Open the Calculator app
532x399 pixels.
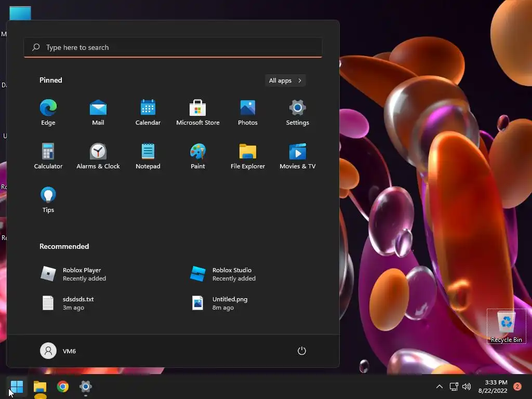coord(48,156)
